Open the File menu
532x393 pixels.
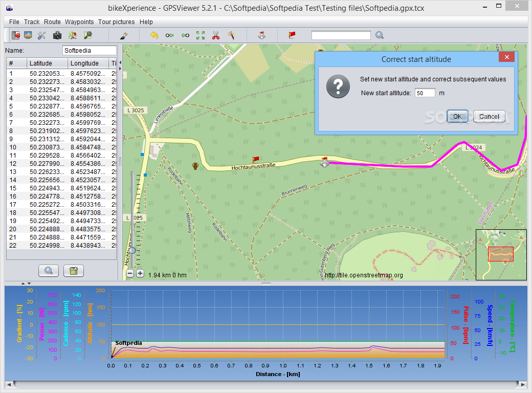(x=14, y=21)
